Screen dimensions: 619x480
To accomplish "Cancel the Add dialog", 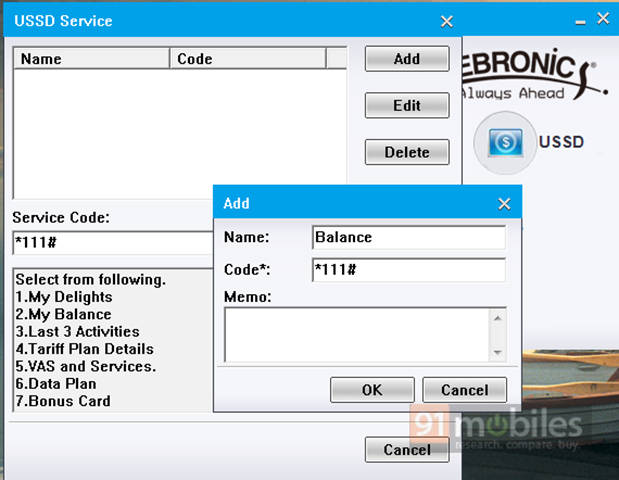I will coord(464,390).
